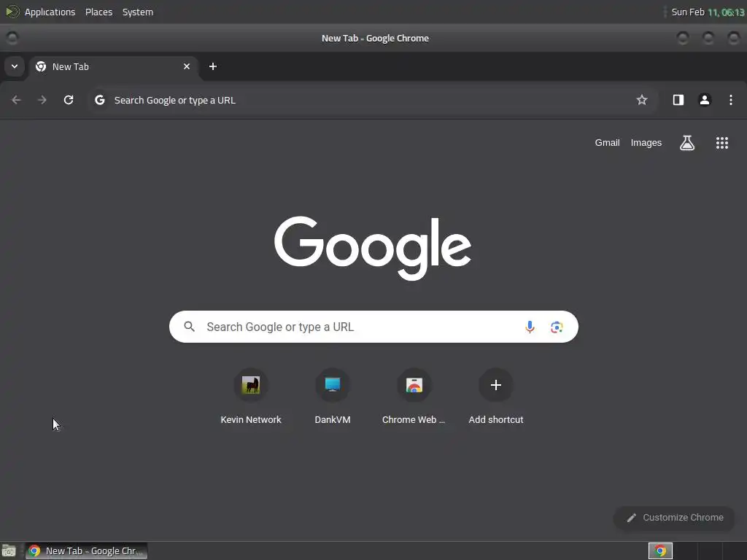Open the Applications menu
The image size is (747, 560).
(50, 12)
